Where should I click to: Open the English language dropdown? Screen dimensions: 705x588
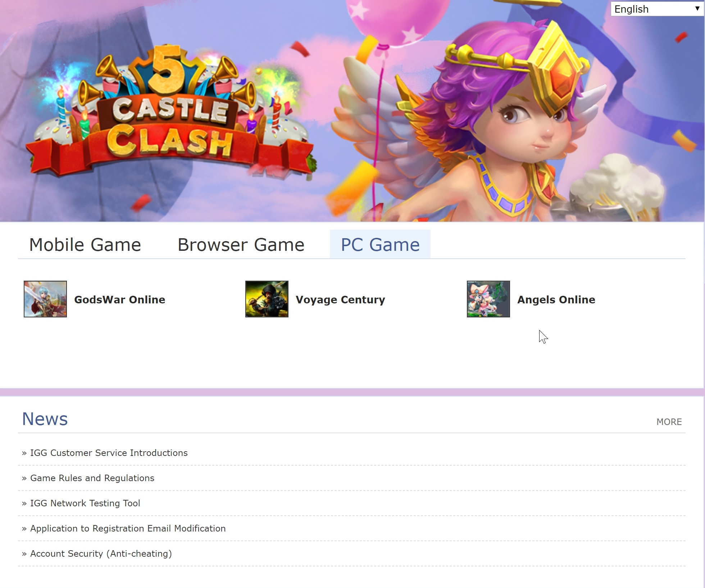(x=657, y=9)
